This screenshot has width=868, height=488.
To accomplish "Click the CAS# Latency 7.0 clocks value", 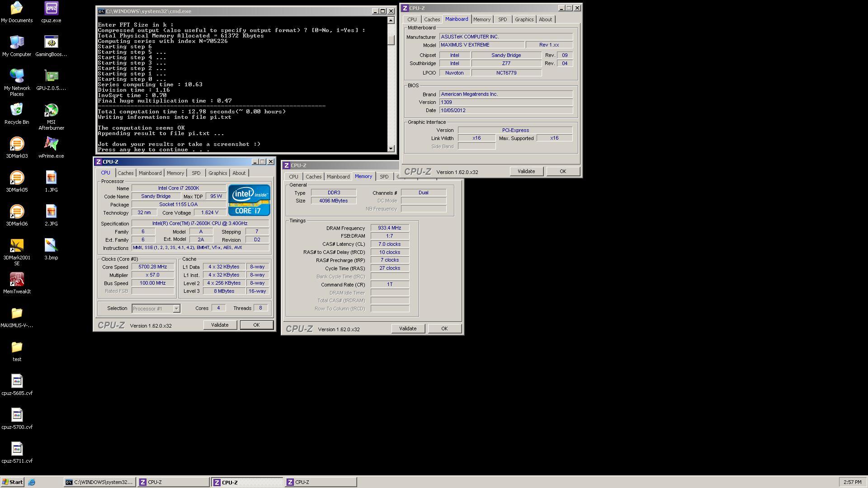I will pos(390,244).
